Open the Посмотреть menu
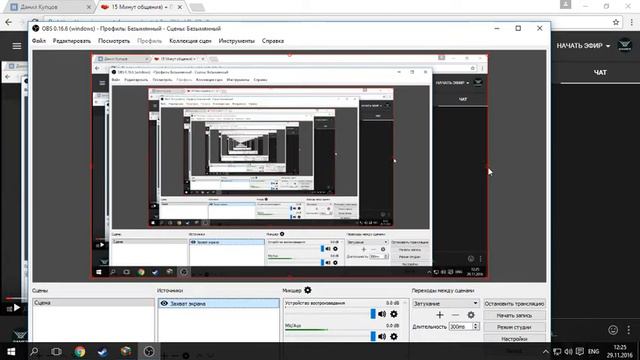This screenshot has width=640, height=360. pos(114,41)
